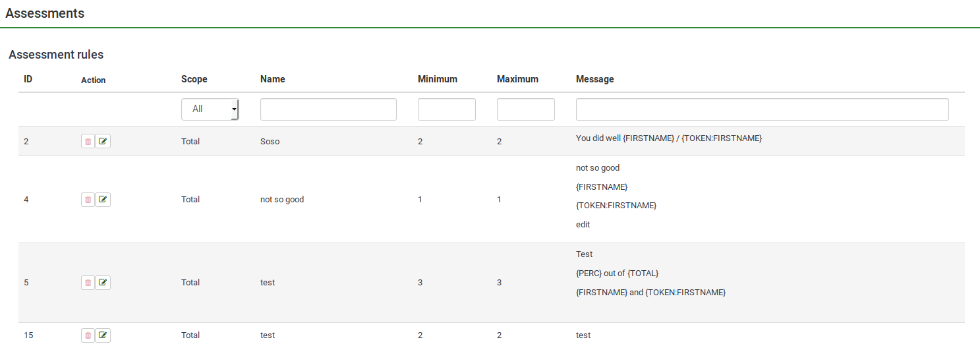Focus the Minimum filter input
The height and width of the screenshot is (344, 980).
click(x=446, y=109)
